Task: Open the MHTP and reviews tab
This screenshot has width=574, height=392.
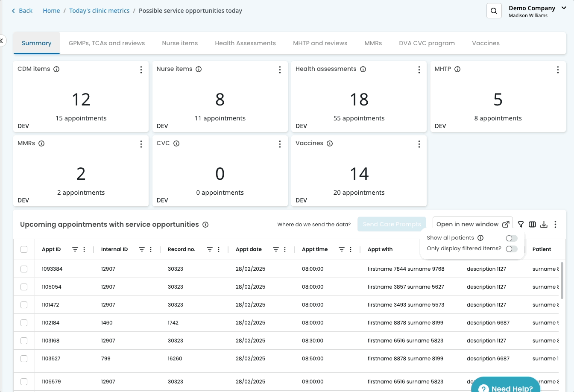Action: click(320, 43)
